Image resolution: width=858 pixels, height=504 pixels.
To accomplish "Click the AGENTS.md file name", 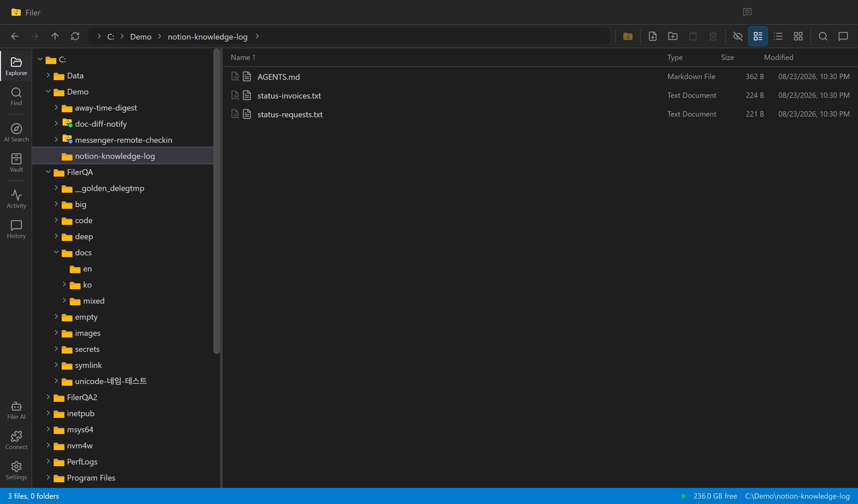I will click(278, 77).
